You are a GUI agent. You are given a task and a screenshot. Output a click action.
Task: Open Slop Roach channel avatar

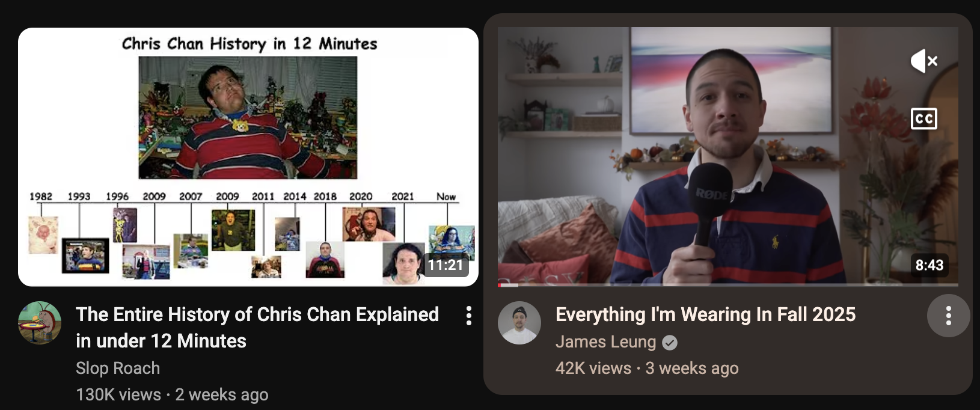click(x=40, y=323)
